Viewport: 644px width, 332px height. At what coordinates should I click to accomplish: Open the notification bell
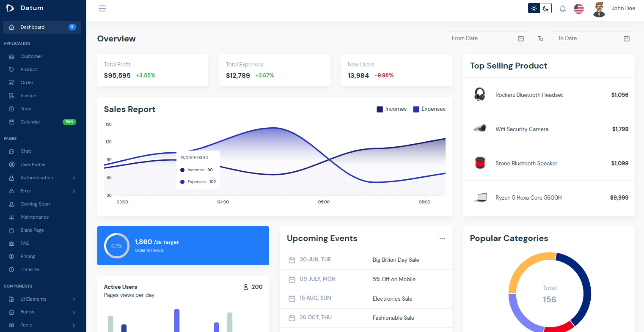pos(562,8)
